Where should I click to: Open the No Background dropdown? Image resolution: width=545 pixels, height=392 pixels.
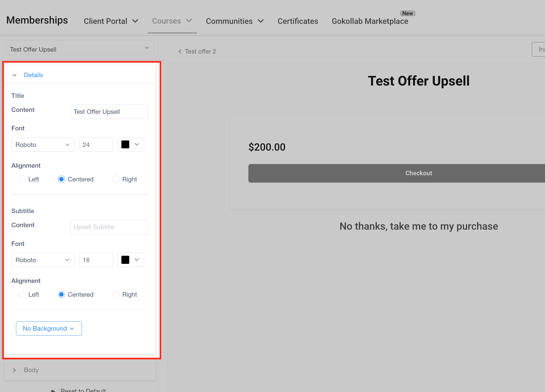(x=49, y=328)
